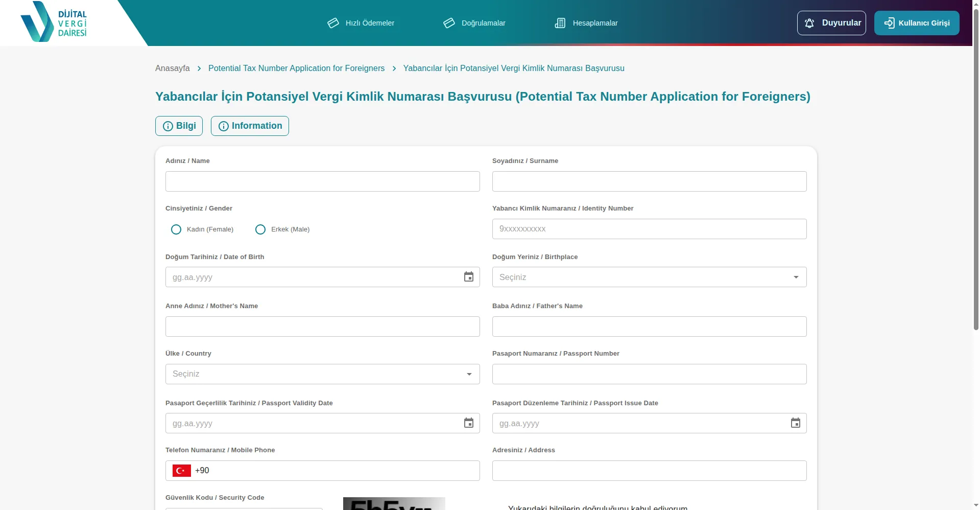Click the Turkish flag country code icon
980x510 pixels.
(182, 471)
